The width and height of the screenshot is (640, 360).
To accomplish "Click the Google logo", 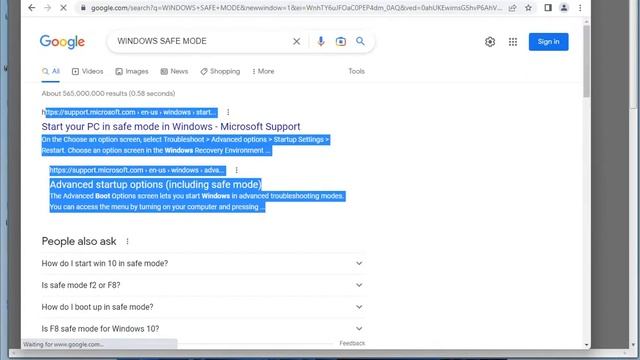I will [62, 42].
